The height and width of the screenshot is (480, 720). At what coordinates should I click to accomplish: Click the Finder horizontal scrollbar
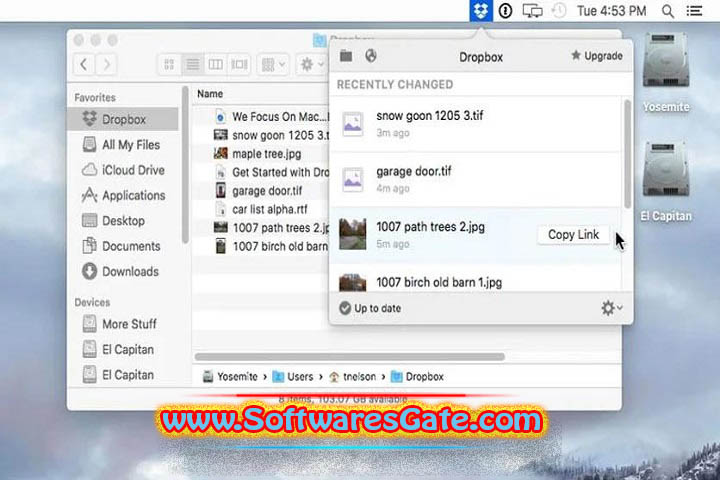coord(349,356)
